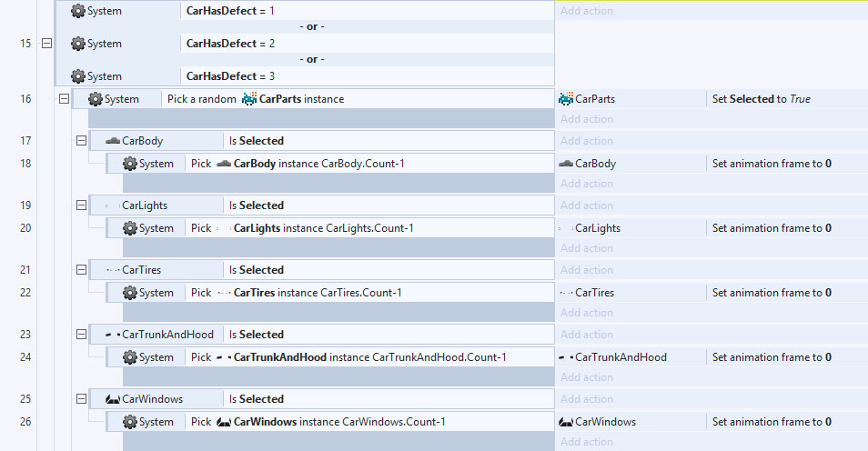Click Add action for event 21 CarTires
Image resolution: width=868 pixels, height=451 pixels.
(x=586, y=269)
